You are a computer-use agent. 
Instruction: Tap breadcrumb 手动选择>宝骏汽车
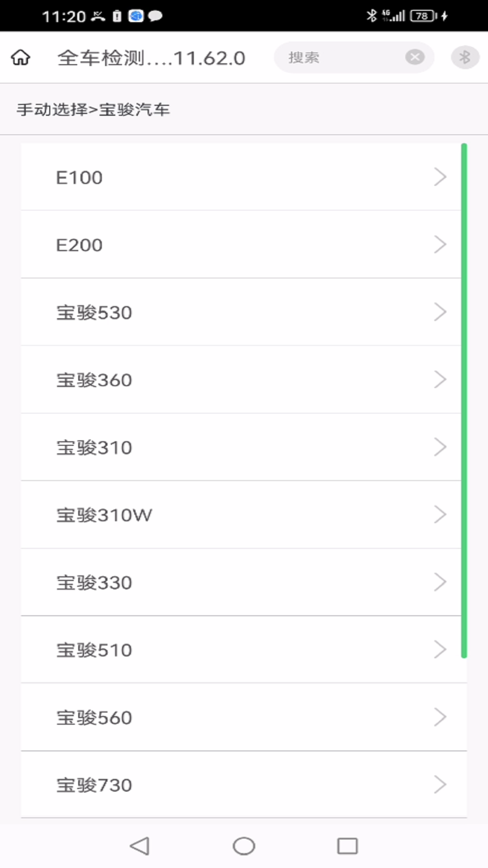click(x=93, y=109)
